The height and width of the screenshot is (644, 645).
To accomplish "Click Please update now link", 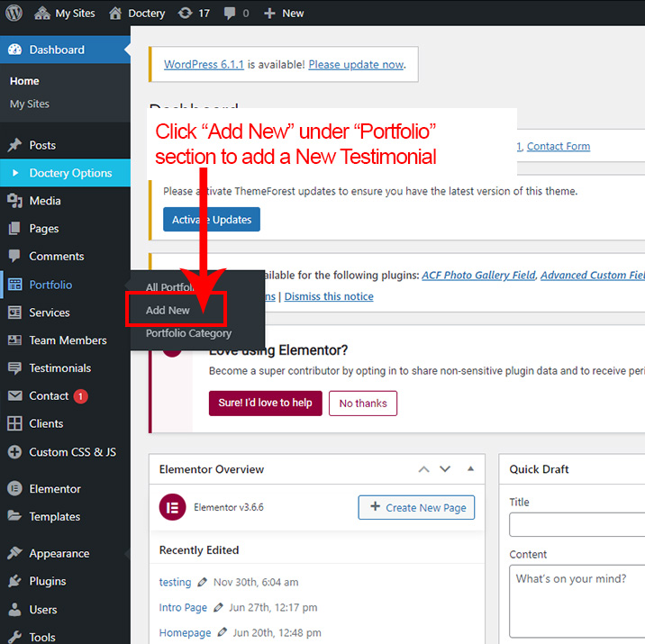I will [x=356, y=65].
